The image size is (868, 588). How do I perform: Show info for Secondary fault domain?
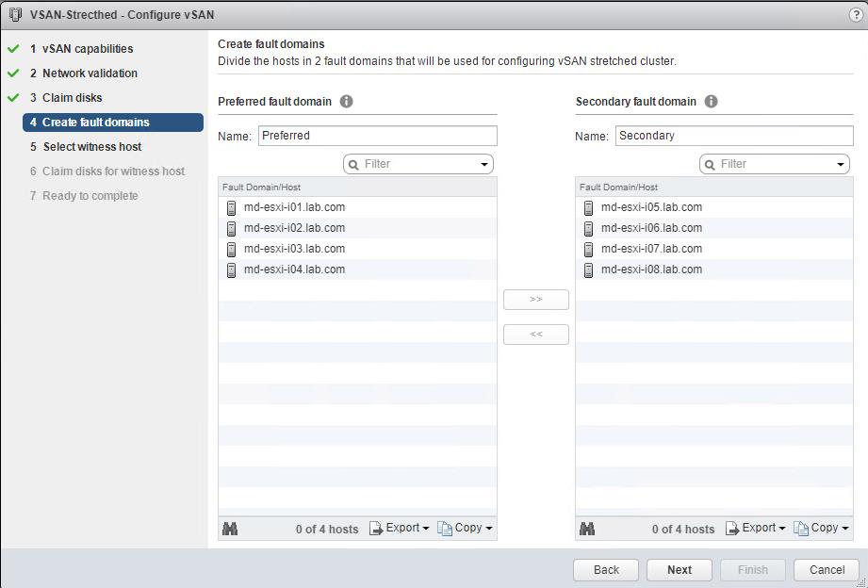tap(712, 102)
